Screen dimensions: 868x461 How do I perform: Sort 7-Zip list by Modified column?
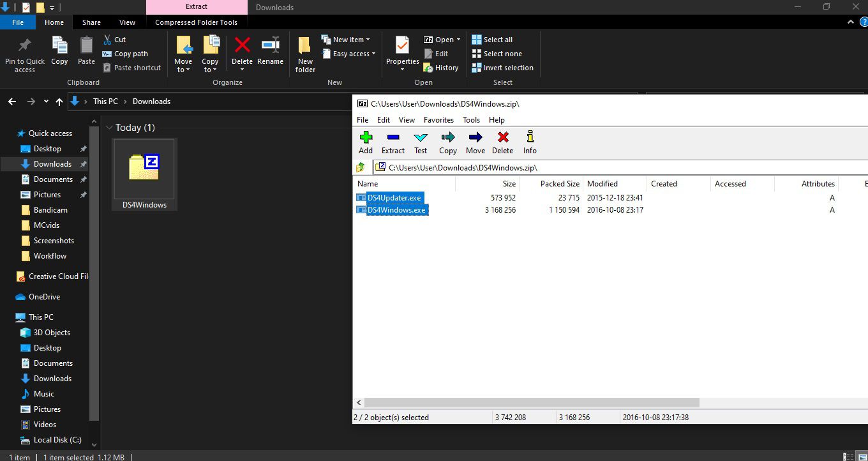point(615,184)
